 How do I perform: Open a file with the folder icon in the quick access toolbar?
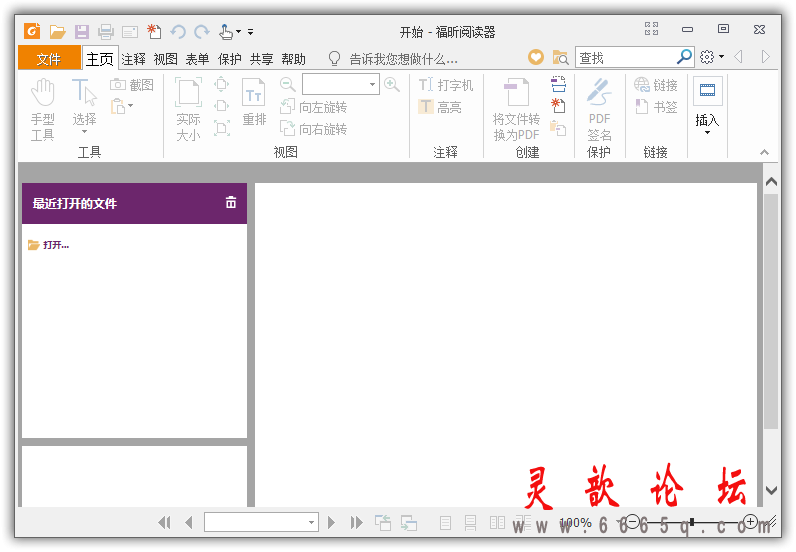pyautogui.click(x=57, y=32)
